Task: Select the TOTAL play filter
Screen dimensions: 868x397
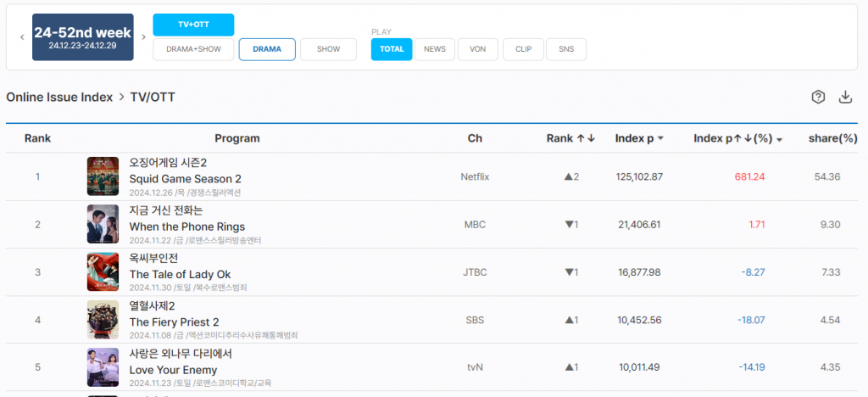Action: point(392,49)
